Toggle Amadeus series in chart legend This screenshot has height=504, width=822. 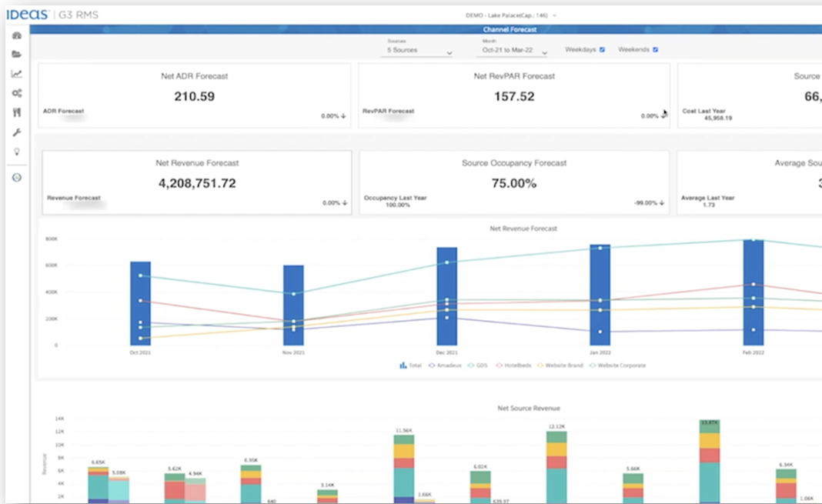(445, 365)
